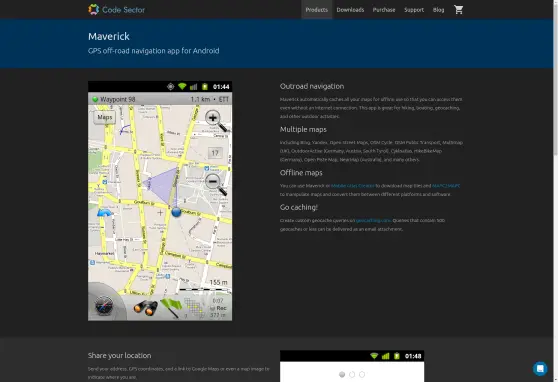558x382 pixels.
Task: Click the track grid recording icon
Action: tap(194, 308)
